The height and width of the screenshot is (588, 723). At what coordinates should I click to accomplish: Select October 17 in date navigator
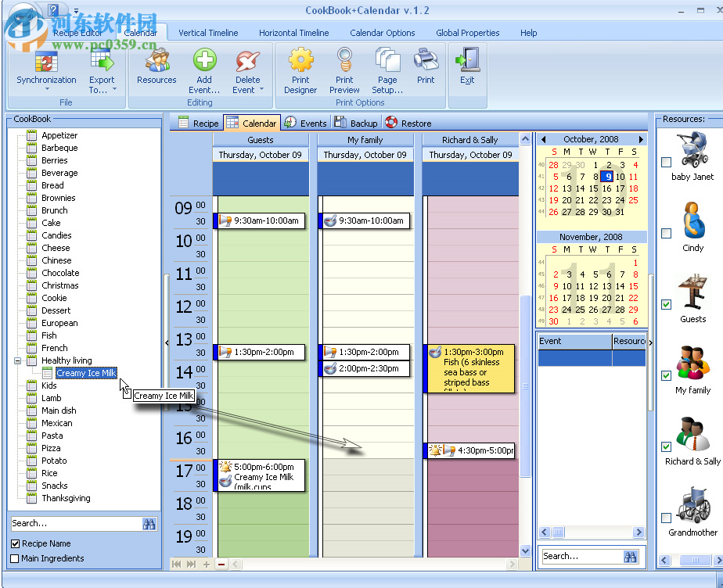pyautogui.click(x=620, y=188)
